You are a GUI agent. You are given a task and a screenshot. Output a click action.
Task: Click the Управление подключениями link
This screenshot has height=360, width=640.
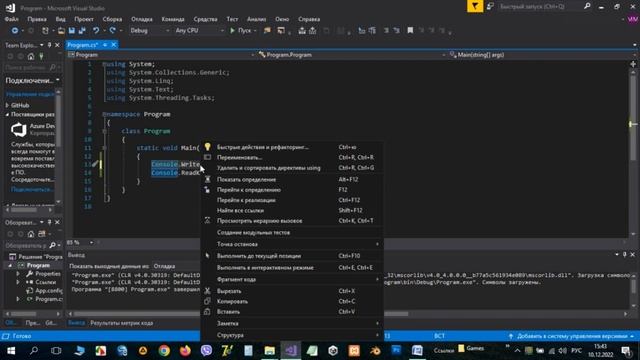pyautogui.click(x=30, y=94)
